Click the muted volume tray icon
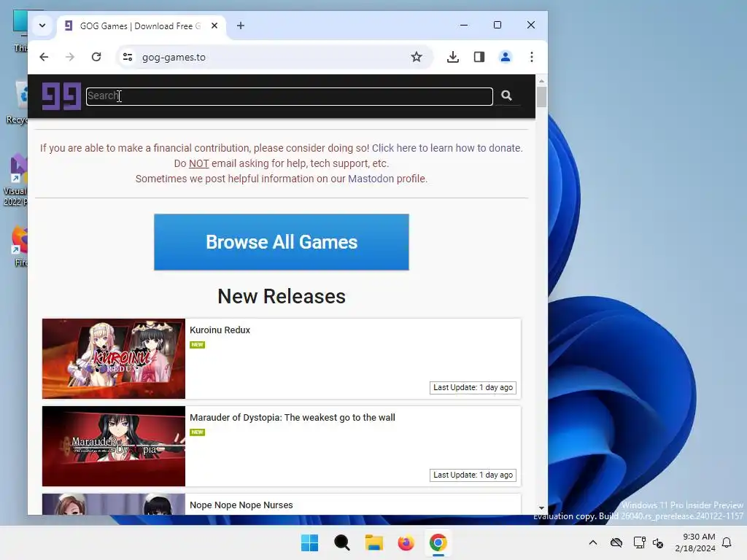The width and height of the screenshot is (747, 560). [658, 542]
